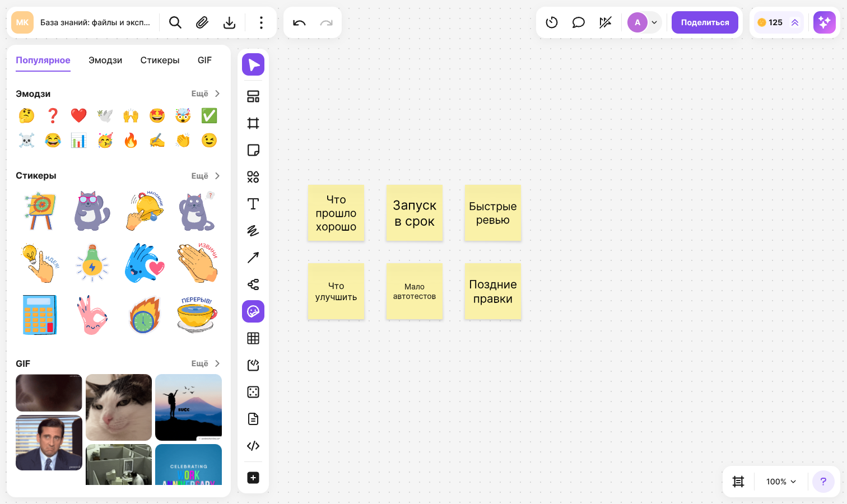Open the 100% zoom dropdown

click(x=781, y=482)
